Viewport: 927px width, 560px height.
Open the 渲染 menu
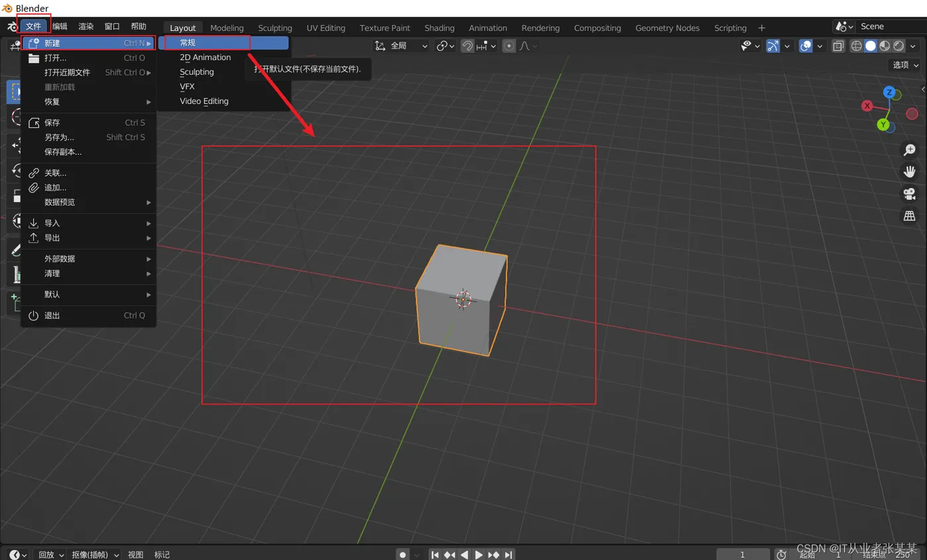click(86, 26)
